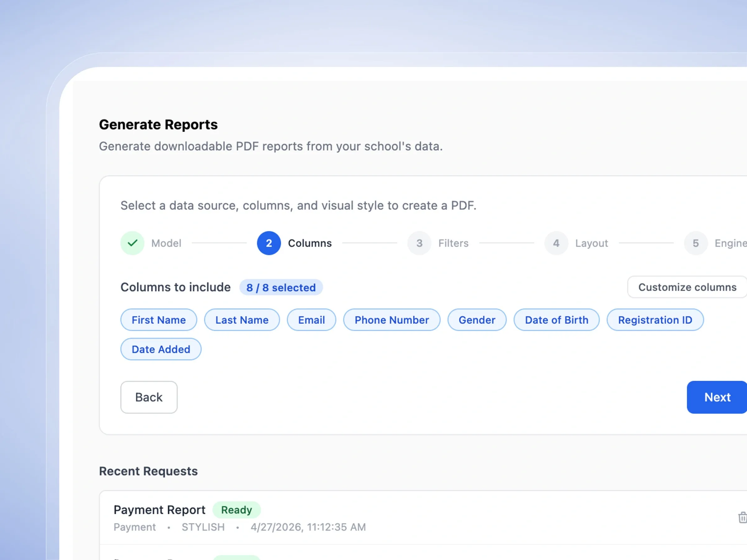Viewport: 747px width, 560px height.
Task: Proceed with the blue Next button
Action: click(x=717, y=397)
